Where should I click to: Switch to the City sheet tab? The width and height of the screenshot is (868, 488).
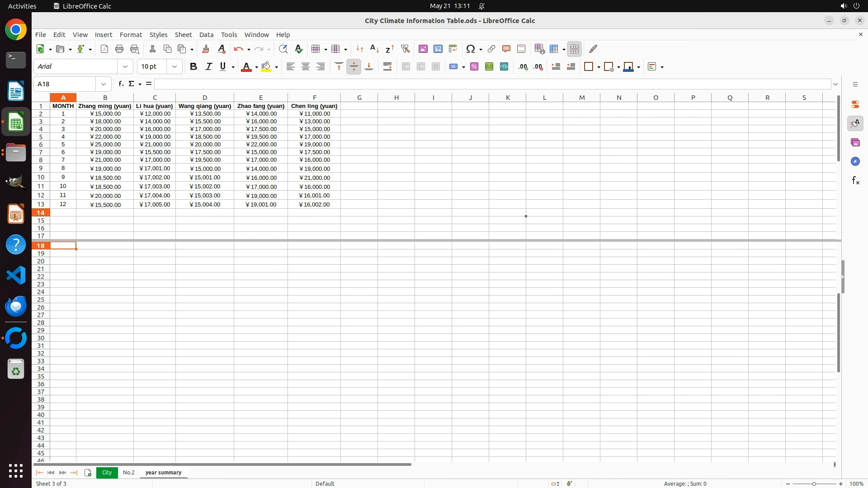coord(107,472)
